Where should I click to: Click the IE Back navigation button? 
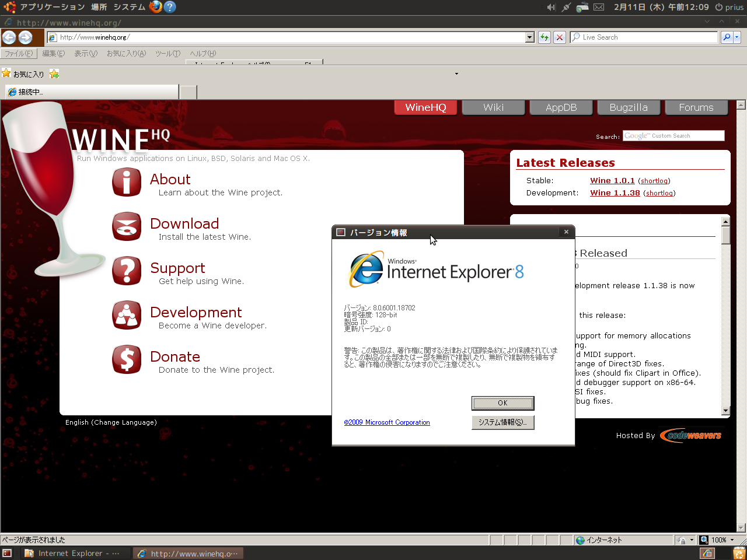click(x=9, y=37)
